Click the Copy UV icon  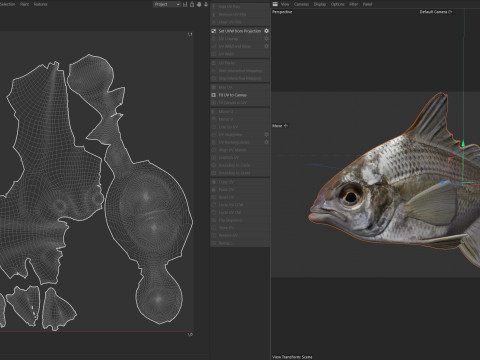click(x=214, y=182)
